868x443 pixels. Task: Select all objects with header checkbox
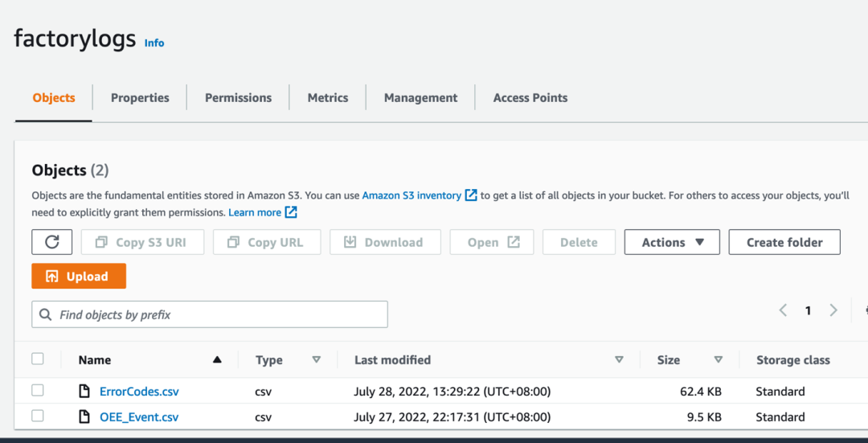(x=38, y=359)
